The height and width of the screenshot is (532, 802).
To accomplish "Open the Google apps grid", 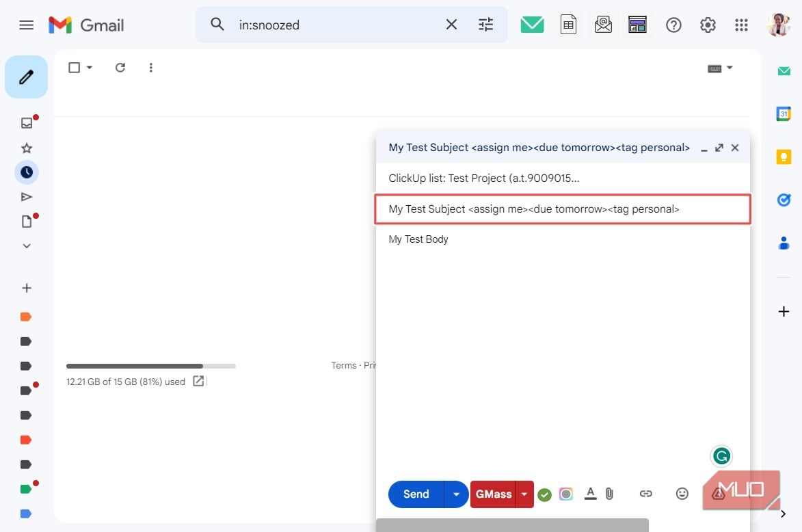I will pos(741,25).
